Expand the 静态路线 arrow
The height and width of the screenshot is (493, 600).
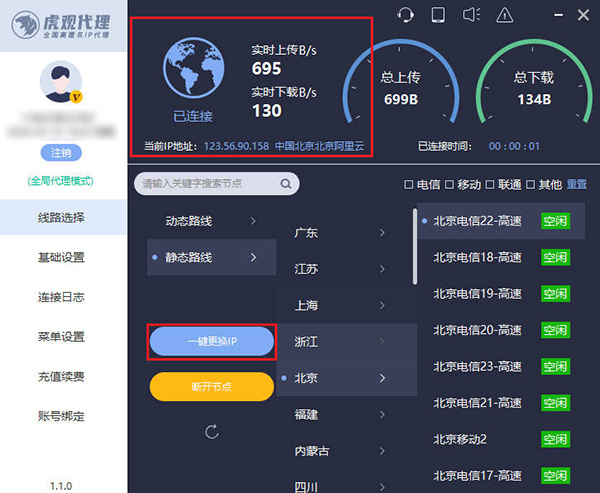253,257
